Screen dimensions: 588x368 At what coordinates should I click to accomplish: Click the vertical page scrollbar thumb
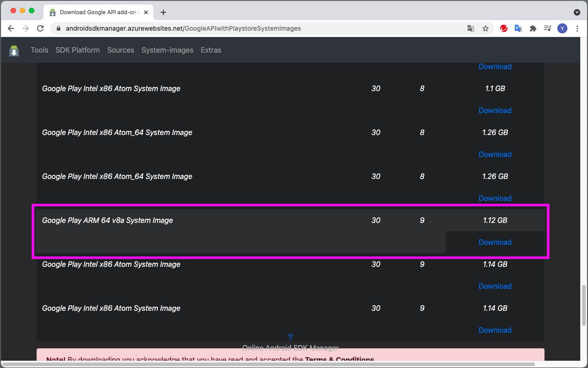583,305
